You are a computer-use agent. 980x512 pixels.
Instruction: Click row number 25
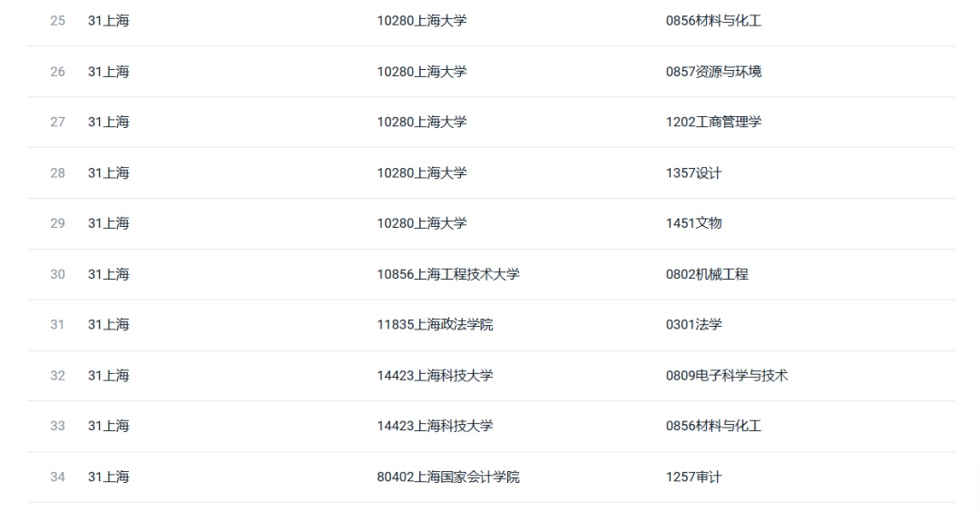pyautogui.click(x=57, y=21)
